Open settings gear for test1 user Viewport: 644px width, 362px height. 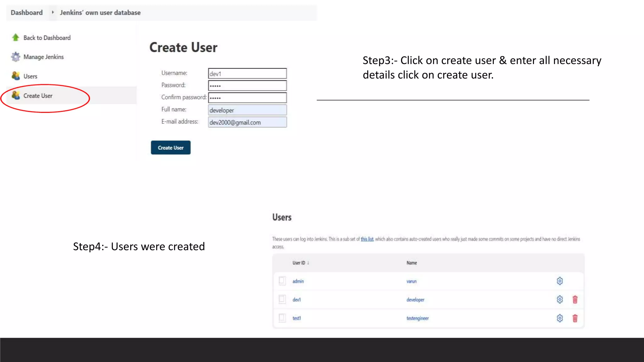(x=560, y=318)
